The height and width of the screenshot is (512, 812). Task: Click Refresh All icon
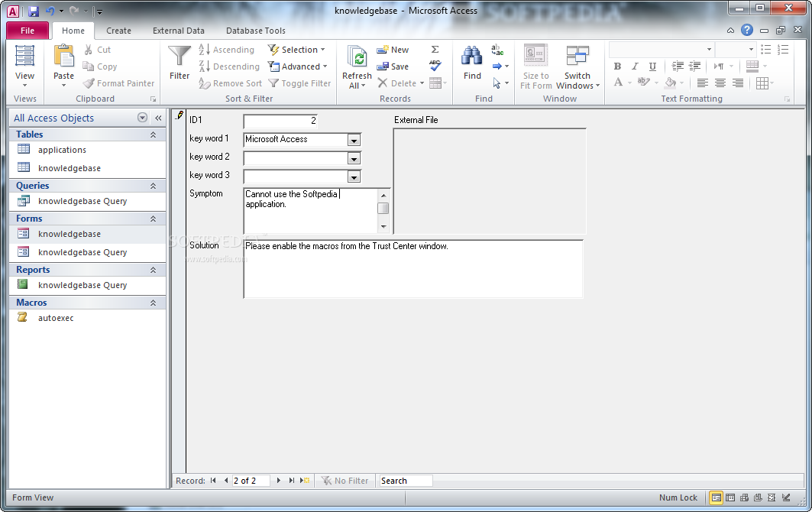[357, 57]
